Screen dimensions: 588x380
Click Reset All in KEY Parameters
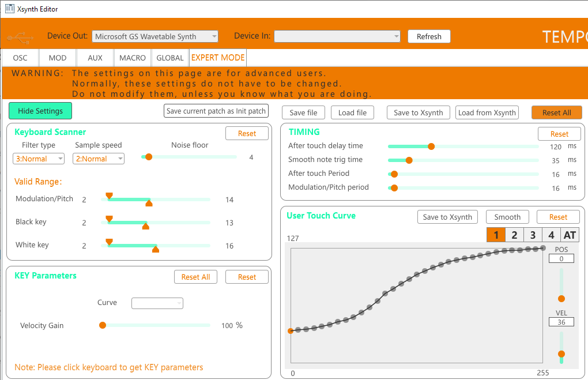(196, 277)
